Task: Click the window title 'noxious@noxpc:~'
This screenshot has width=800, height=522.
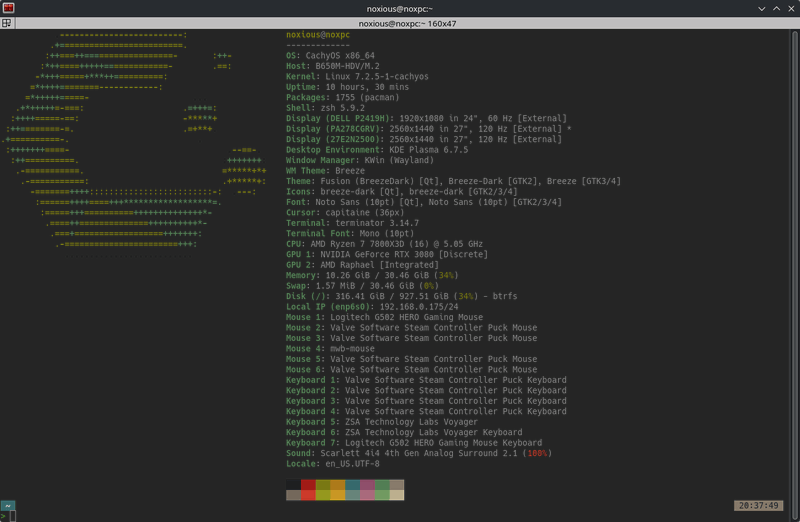Action: click(399, 9)
